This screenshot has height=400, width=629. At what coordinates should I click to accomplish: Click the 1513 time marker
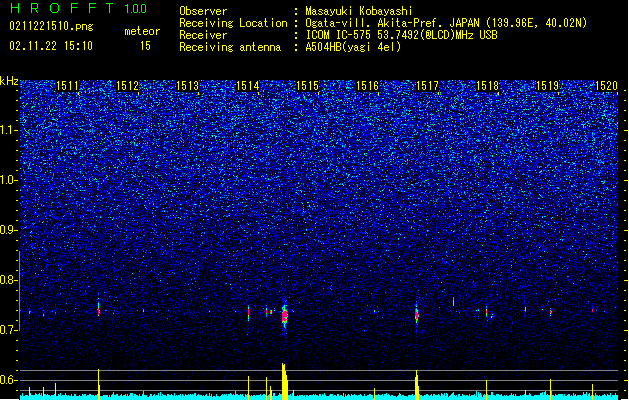pyautogui.click(x=187, y=86)
